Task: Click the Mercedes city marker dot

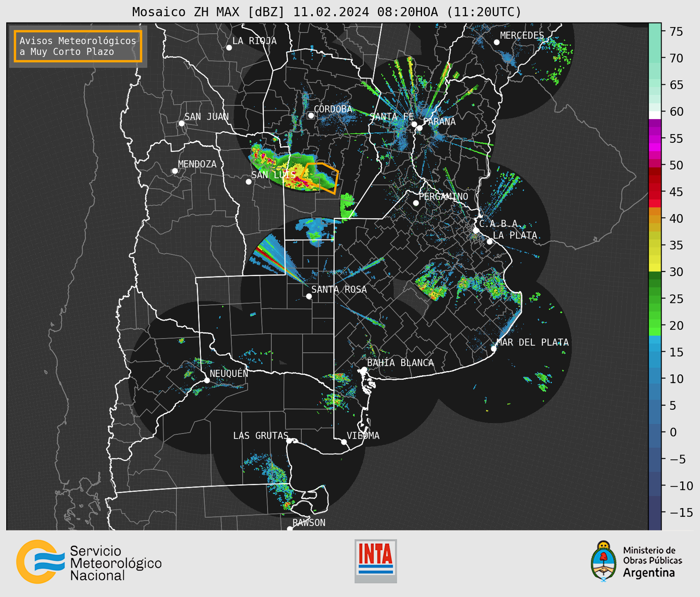Action: [x=497, y=42]
